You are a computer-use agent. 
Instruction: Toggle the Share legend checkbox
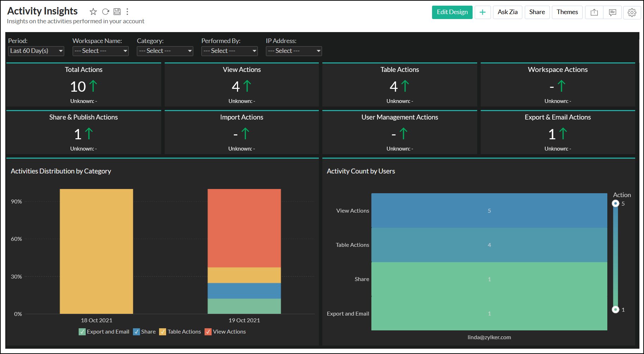point(136,332)
